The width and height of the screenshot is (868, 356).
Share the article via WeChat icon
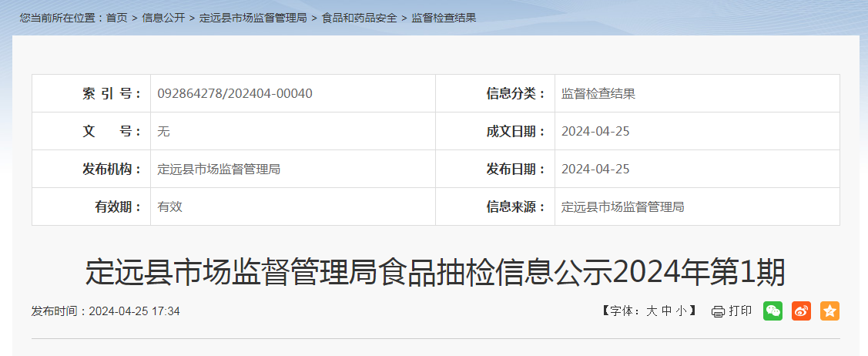(x=772, y=311)
